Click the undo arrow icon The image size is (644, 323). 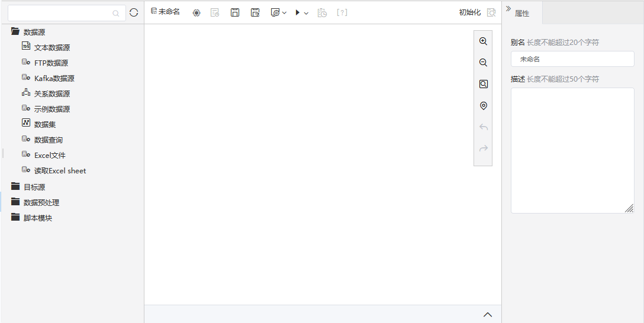coord(484,127)
